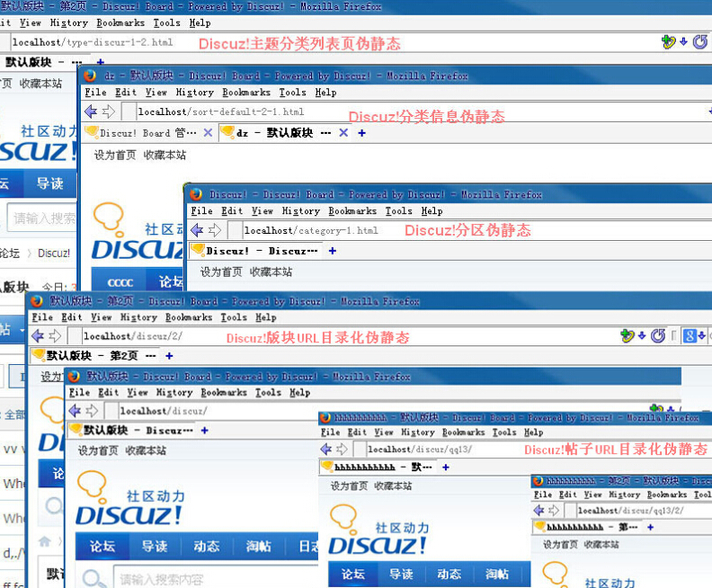The height and width of the screenshot is (588, 712).
Task: Click the forward arrow in the sort-default window
Action: click(108, 111)
